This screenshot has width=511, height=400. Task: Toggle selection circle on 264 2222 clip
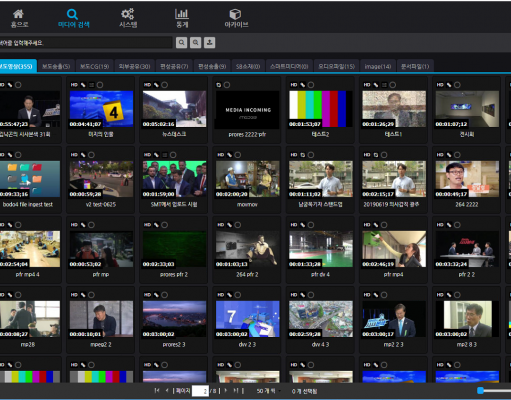457,155
